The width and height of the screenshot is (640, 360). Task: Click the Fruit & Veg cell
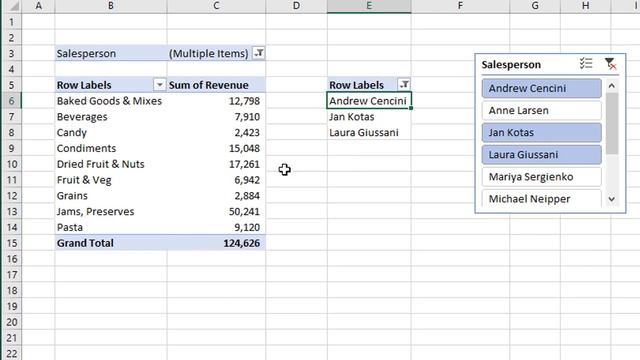111,180
